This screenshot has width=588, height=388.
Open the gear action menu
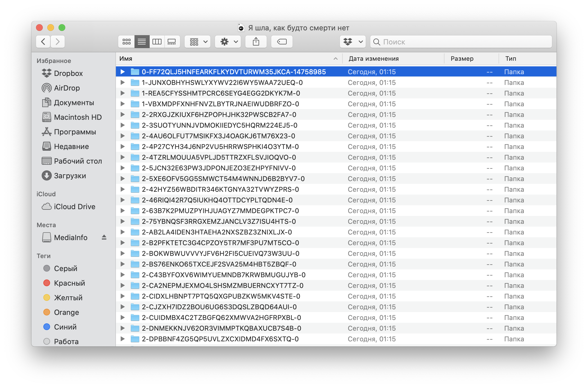point(228,42)
